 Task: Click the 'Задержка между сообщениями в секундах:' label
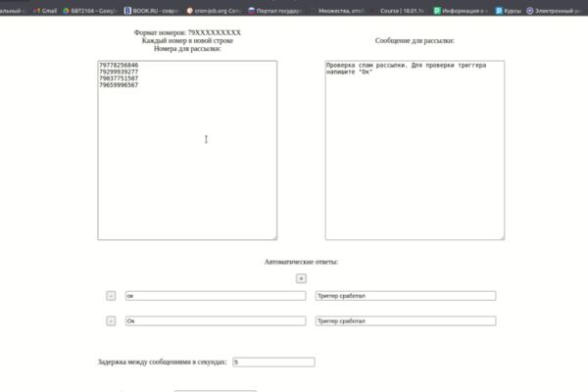tap(163, 362)
